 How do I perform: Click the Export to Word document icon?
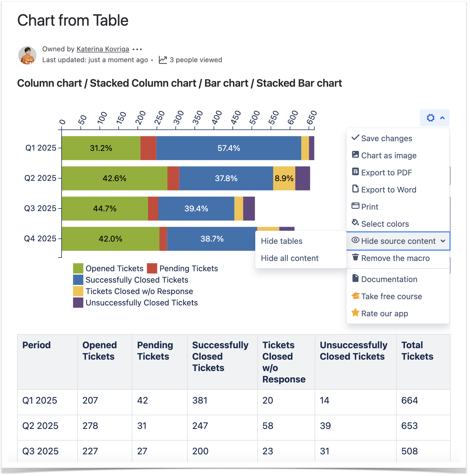(355, 189)
